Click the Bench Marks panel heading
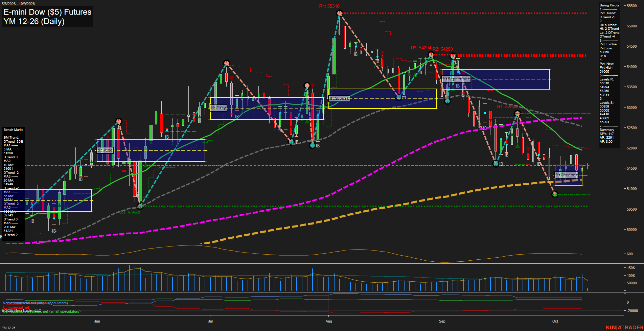This screenshot has height=331, width=644. coord(13,130)
